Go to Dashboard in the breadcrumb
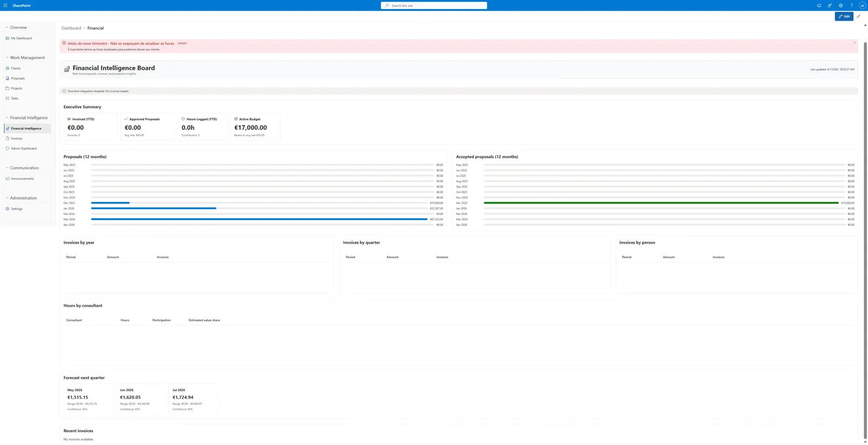The image size is (868, 445). (x=71, y=28)
